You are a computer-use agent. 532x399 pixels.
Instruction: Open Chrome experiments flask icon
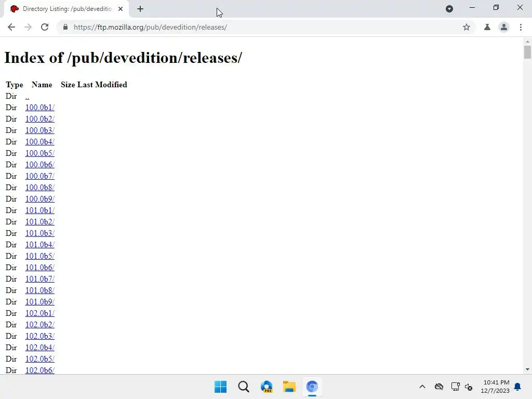tap(487, 27)
